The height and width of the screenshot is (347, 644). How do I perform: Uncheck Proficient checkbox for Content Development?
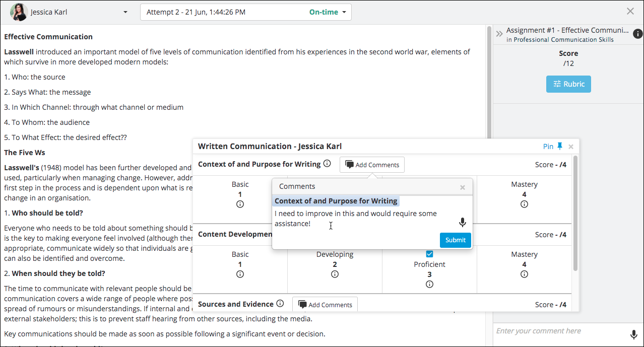429,254
